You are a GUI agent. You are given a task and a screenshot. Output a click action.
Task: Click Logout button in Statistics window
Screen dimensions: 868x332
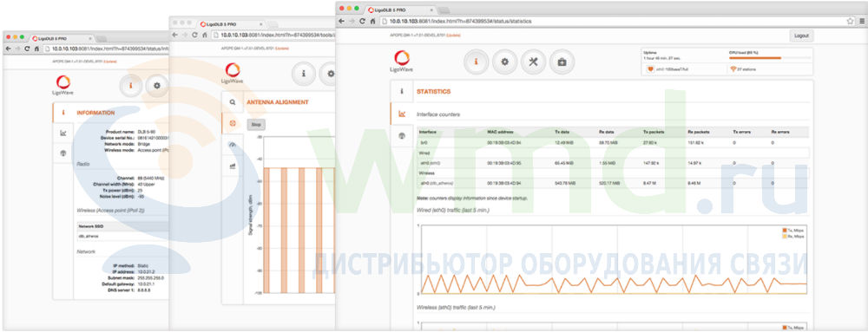coord(801,36)
